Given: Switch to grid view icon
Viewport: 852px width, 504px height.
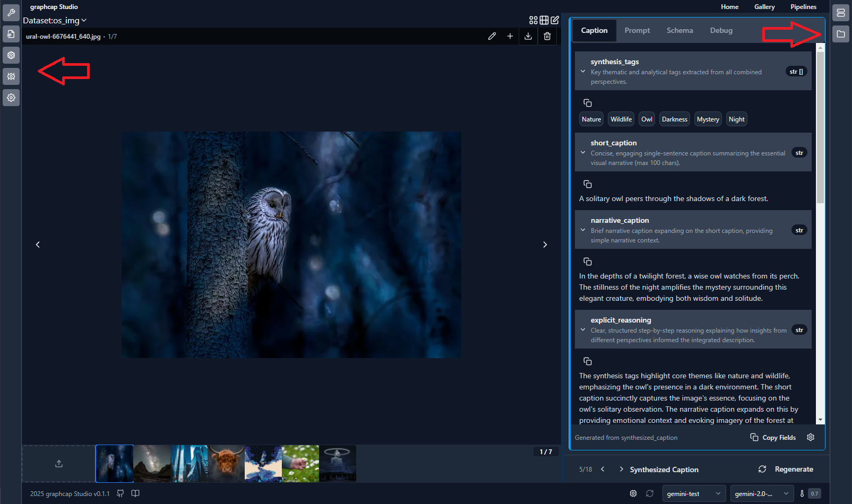Looking at the screenshot, I should click(544, 20).
